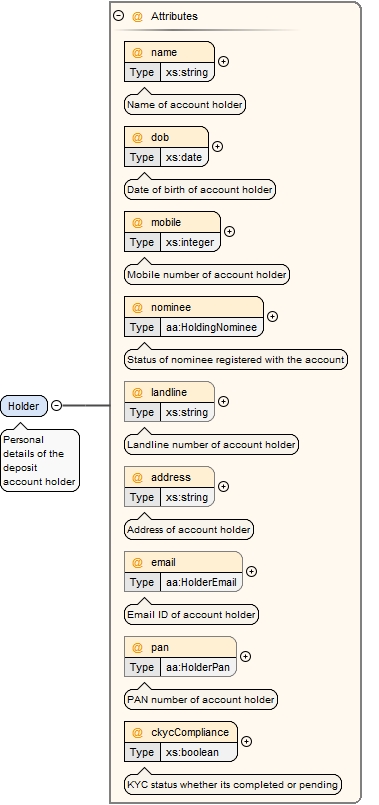Expand the mobile attribute plus icon

230,232
